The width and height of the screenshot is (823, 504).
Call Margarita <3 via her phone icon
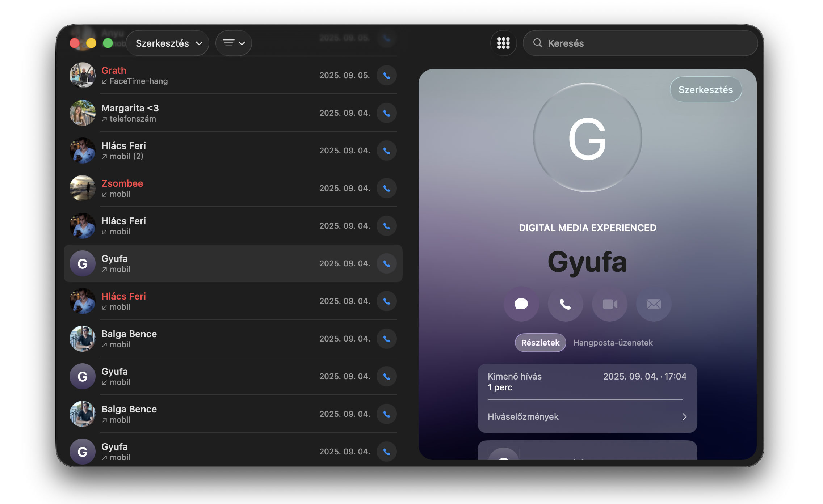coord(387,113)
